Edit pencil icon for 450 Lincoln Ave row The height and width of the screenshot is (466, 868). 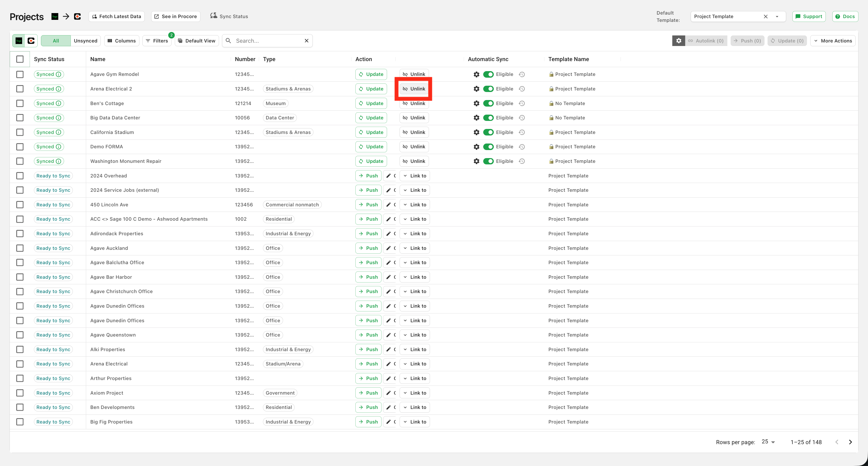coord(388,205)
